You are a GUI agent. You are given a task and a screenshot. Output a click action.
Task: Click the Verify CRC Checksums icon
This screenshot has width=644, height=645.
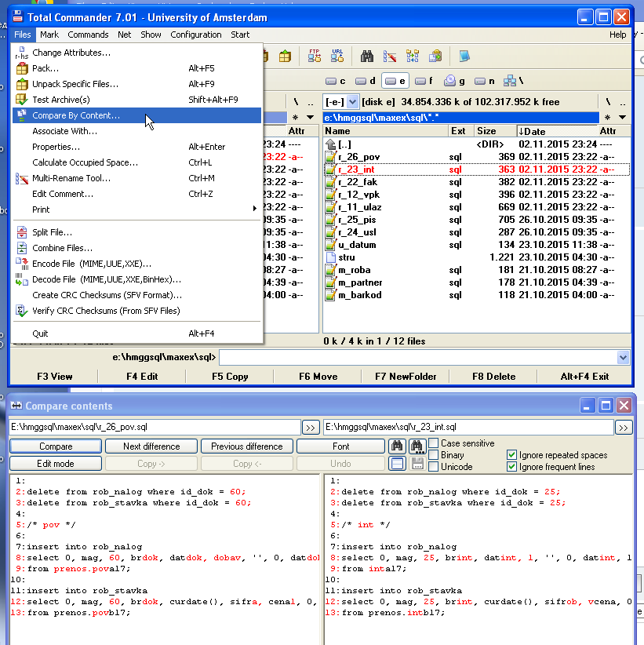point(22,311)
